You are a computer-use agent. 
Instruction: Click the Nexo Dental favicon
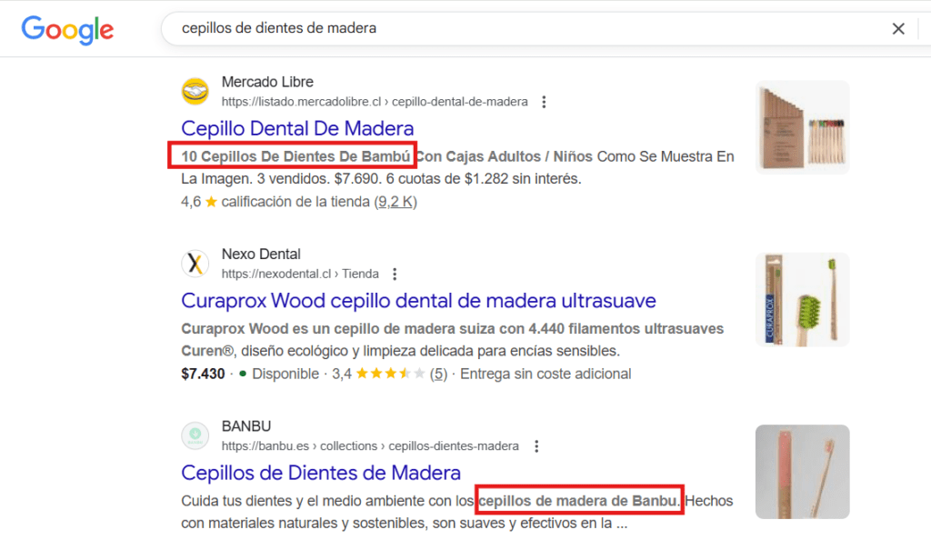point(195,264)
